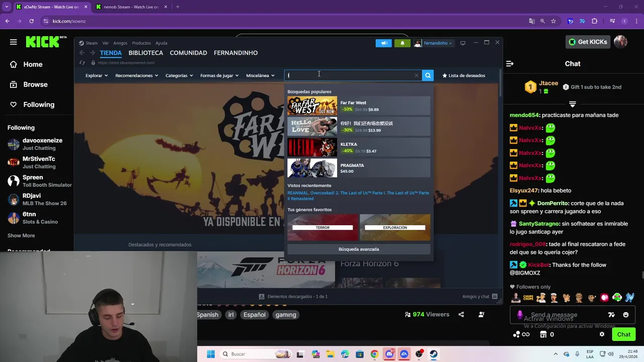Click the Steam search magnifier button

428,75
